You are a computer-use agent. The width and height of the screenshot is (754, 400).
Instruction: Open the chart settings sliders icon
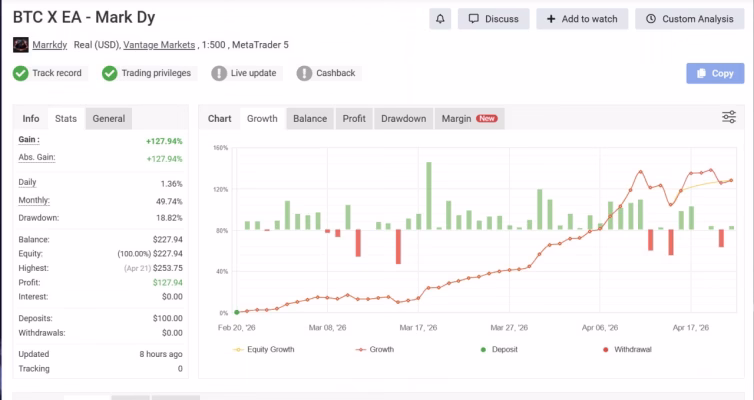729,118
